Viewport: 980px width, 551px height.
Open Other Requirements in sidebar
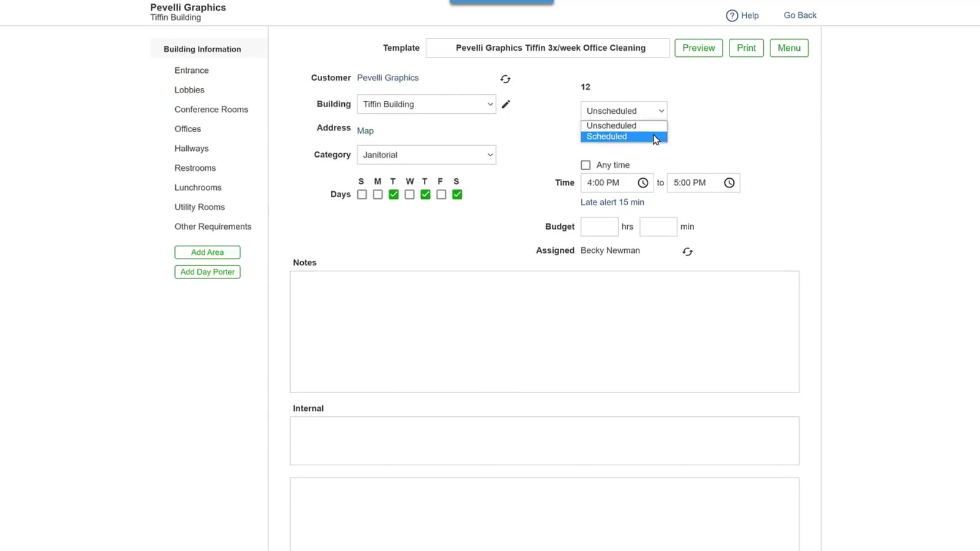click(x=213, y=227)
